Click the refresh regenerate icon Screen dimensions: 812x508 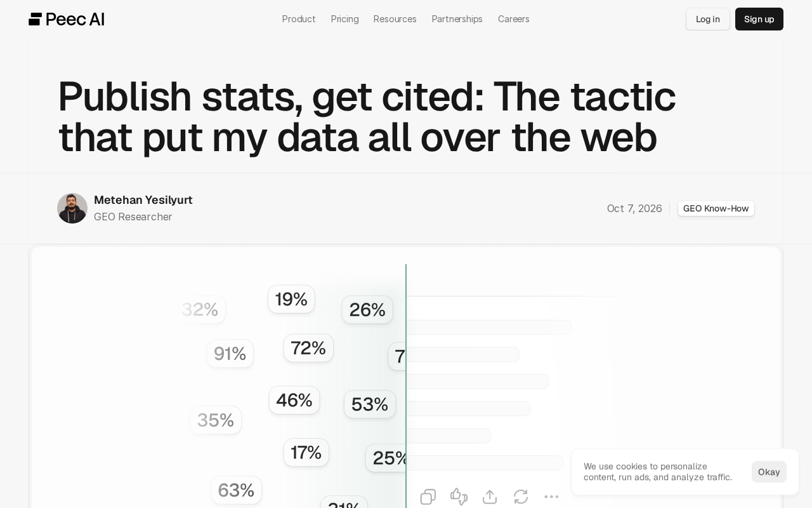521,497
